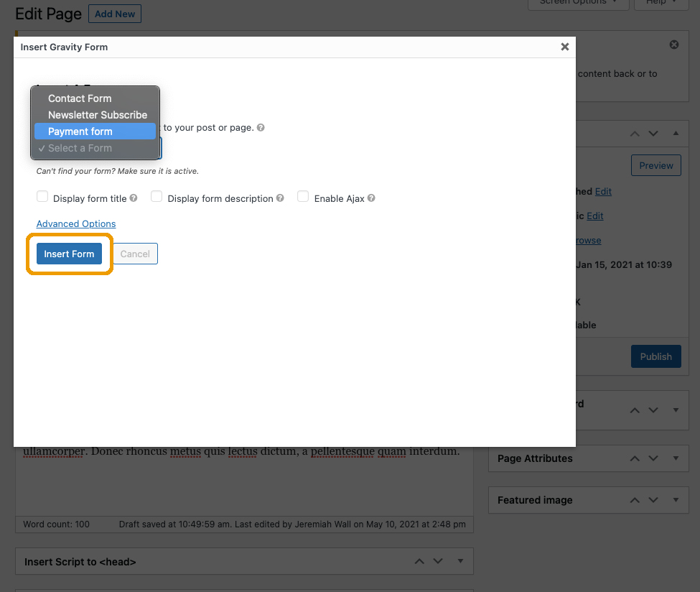Click the Page Attributes heading
This screenshot has height=592, width=700.
coord(535,458)
